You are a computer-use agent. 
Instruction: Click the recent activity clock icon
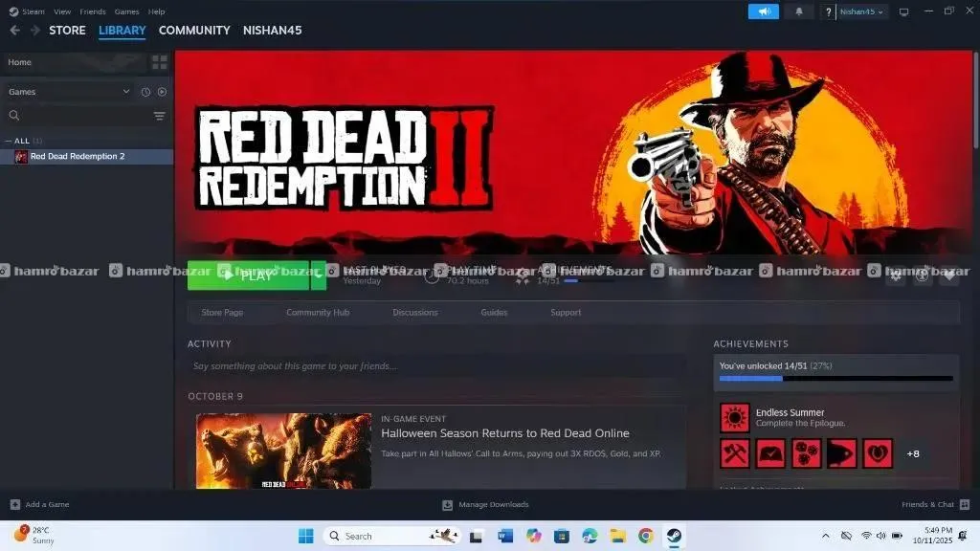tap(145, 92)
